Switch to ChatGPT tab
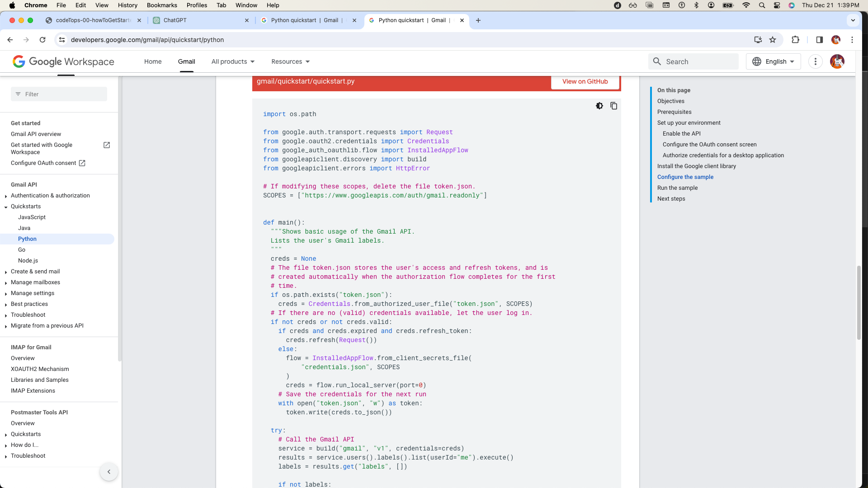 (201, 20)
